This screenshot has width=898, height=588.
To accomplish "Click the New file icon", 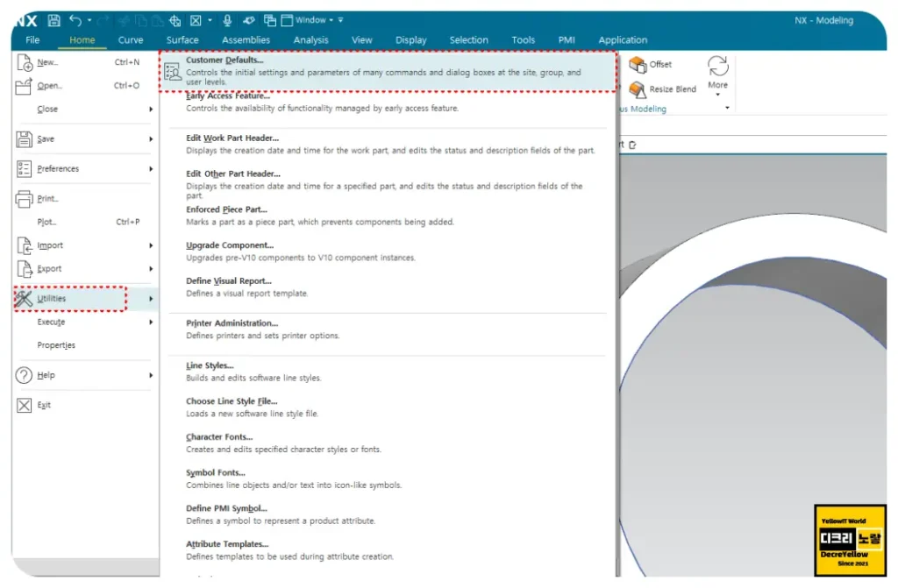I will 24,62.
